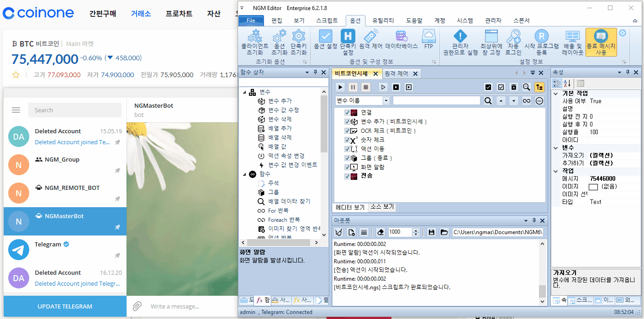Screen dimensions: 644x319
Task: Click the outline play button in editor toolbar
Action: [x=384, y=87]
